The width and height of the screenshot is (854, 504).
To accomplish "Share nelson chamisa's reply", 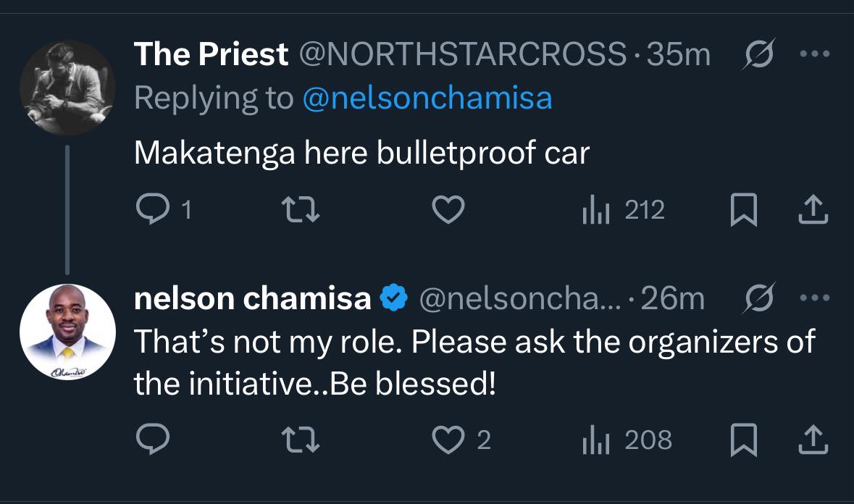I will pos(813,440).
